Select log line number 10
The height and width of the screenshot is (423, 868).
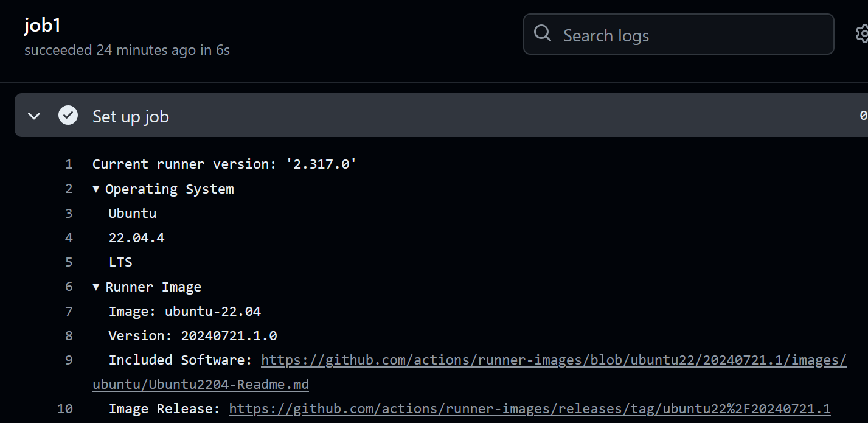click(65, 409)
